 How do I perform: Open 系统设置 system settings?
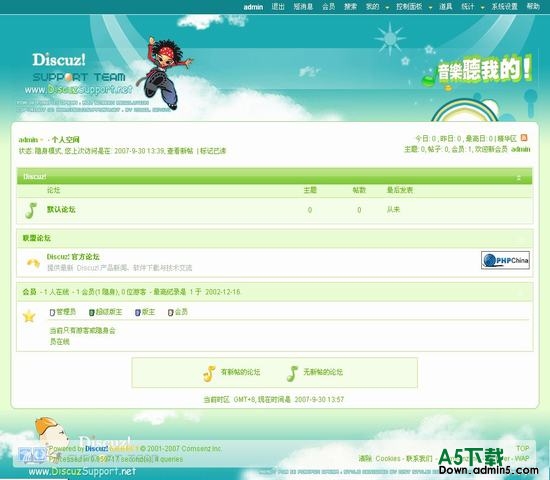(x=504, y=6)
